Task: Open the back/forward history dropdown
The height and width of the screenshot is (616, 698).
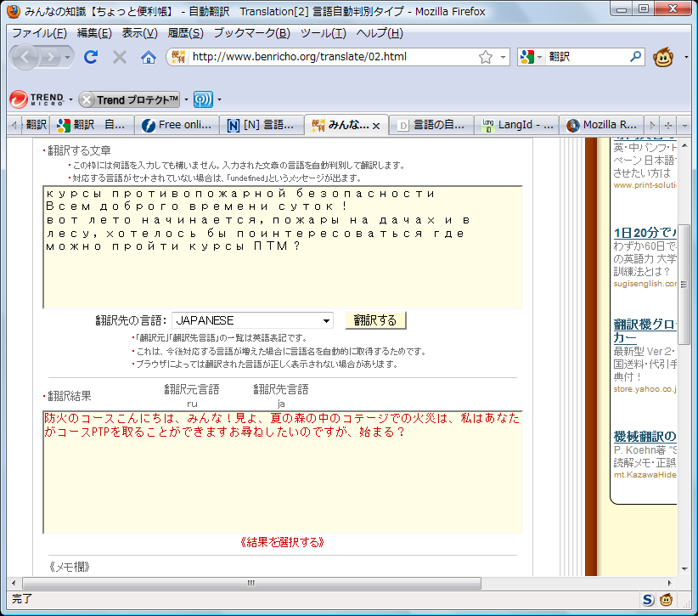Action: coord(67,57)
